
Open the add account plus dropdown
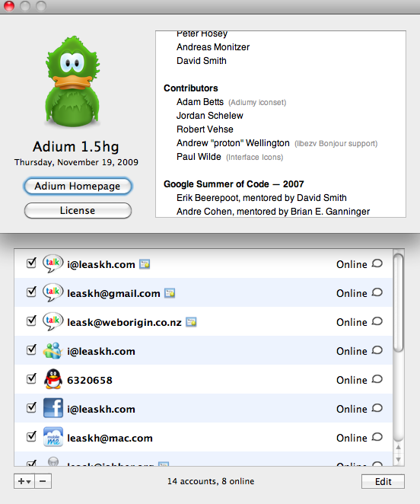pos(24,481)
